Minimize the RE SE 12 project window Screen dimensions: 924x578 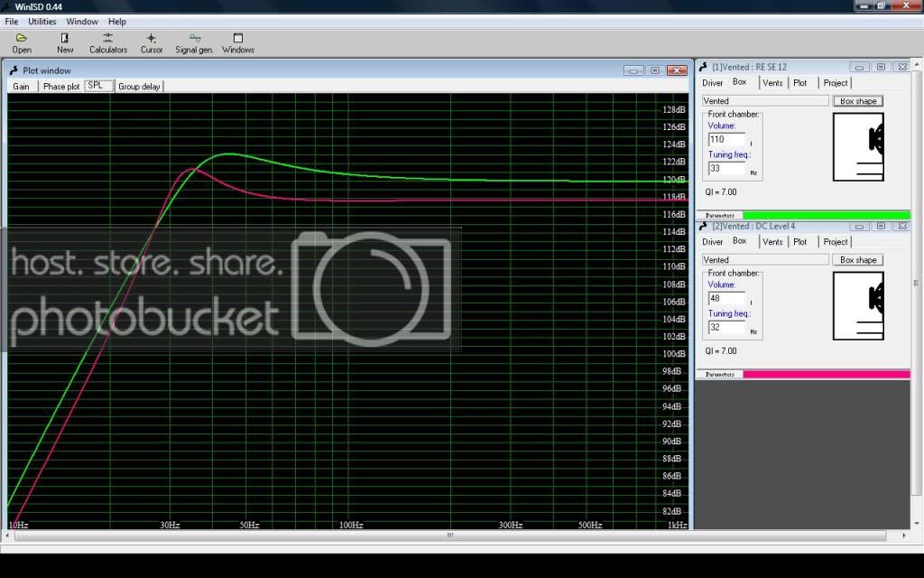point(859,67)
